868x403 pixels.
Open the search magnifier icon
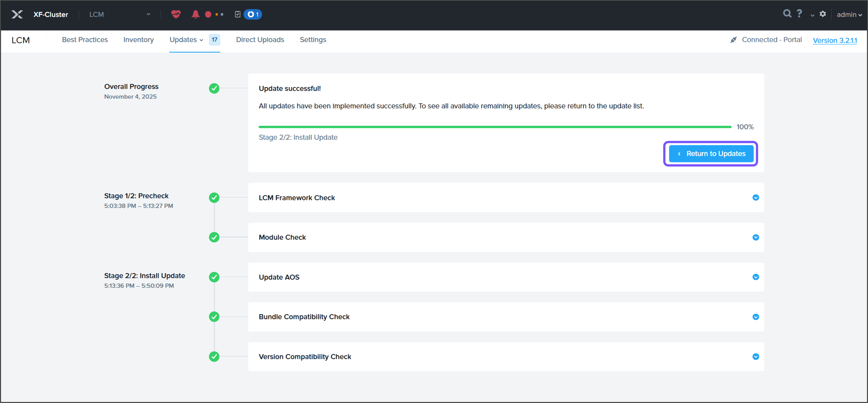tap(787, 13)
